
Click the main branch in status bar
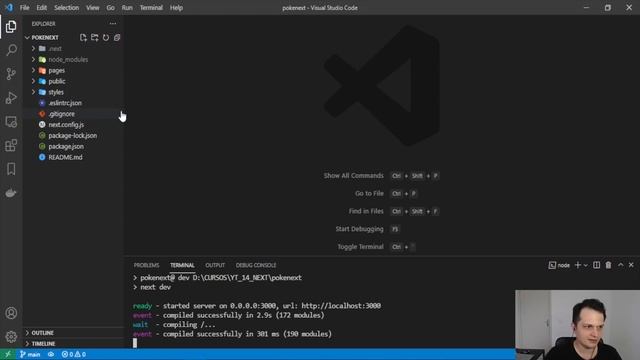click(30, 354)
